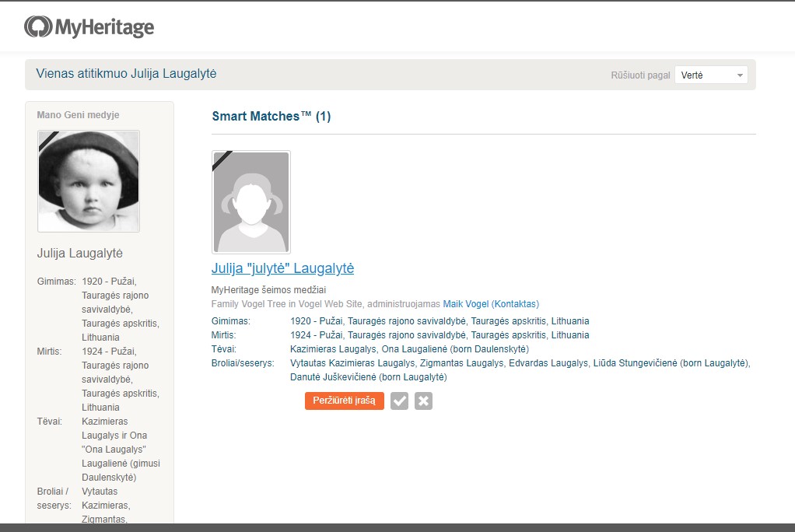Screen dimensions: 795x532
Task: Click Mano Geni medyje label
Action: 78,114
